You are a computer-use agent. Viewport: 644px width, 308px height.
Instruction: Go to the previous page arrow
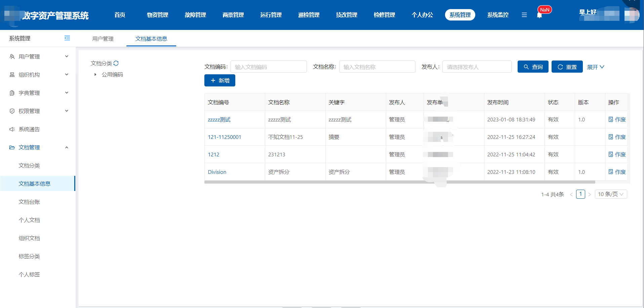coord(571,194)
